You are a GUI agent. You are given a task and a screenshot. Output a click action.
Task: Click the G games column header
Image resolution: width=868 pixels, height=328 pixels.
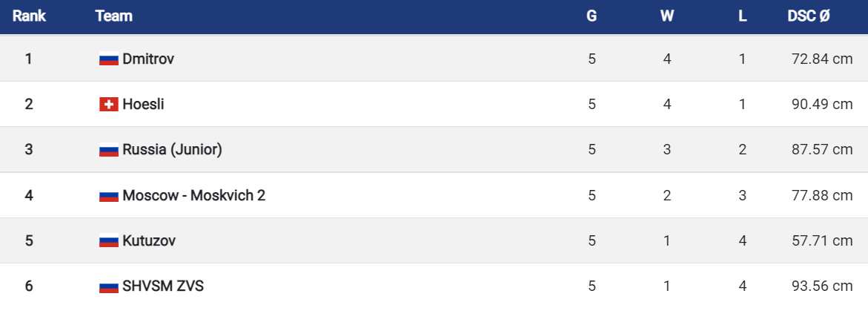[592, 16]
